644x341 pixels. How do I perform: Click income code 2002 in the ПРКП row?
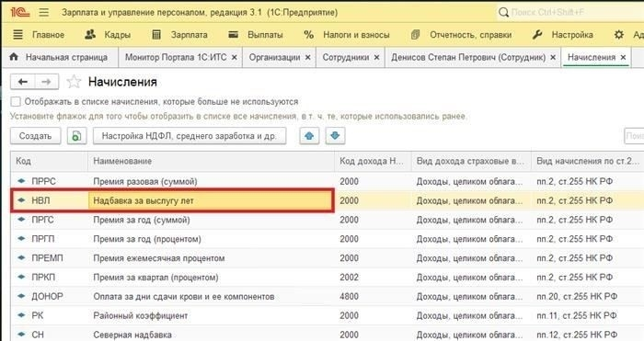coord(349,278)
